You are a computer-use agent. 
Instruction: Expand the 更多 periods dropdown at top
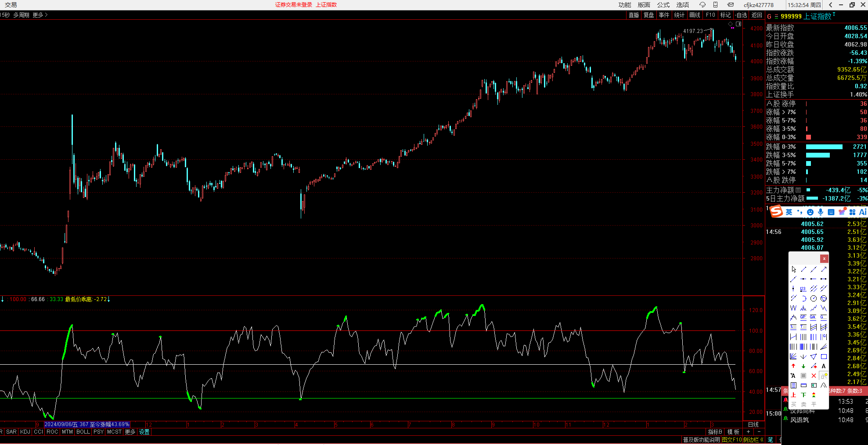tap(40, 15)
